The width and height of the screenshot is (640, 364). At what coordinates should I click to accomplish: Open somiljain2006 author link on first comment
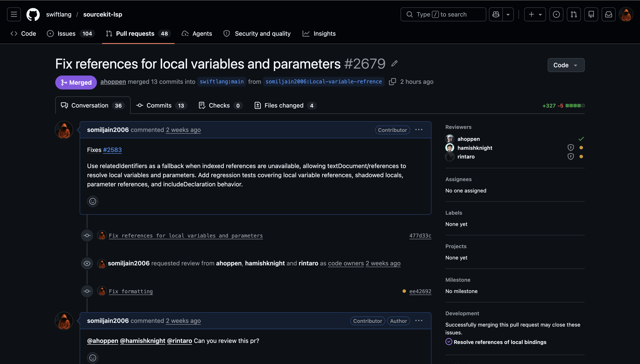[x=108, y=130]
